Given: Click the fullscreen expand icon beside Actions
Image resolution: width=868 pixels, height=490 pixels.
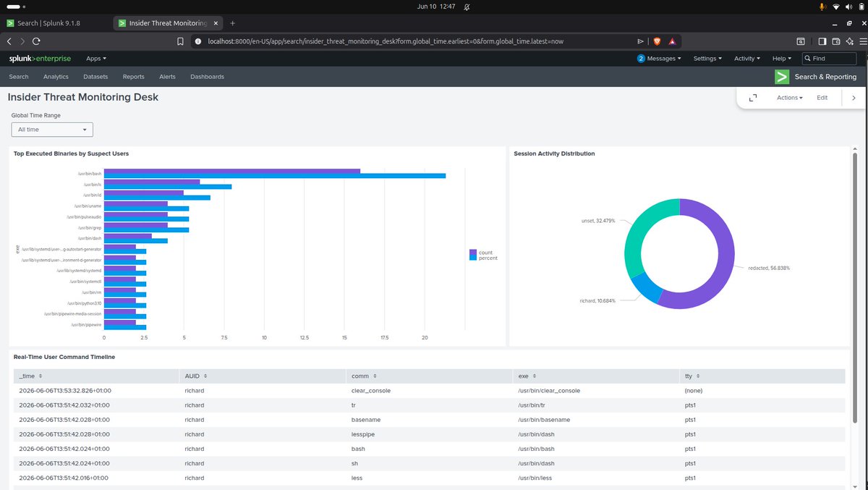Looking at the screenshot, I should pos(753,98).
